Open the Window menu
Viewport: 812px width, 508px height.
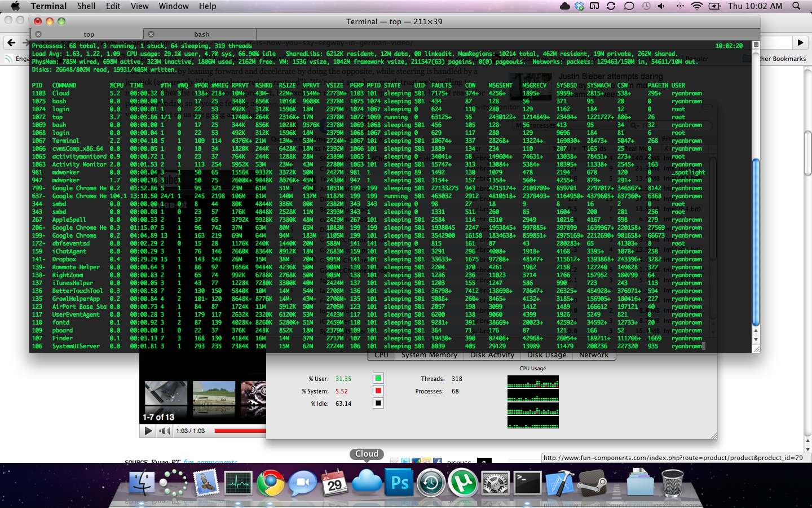tap(174, 6)
